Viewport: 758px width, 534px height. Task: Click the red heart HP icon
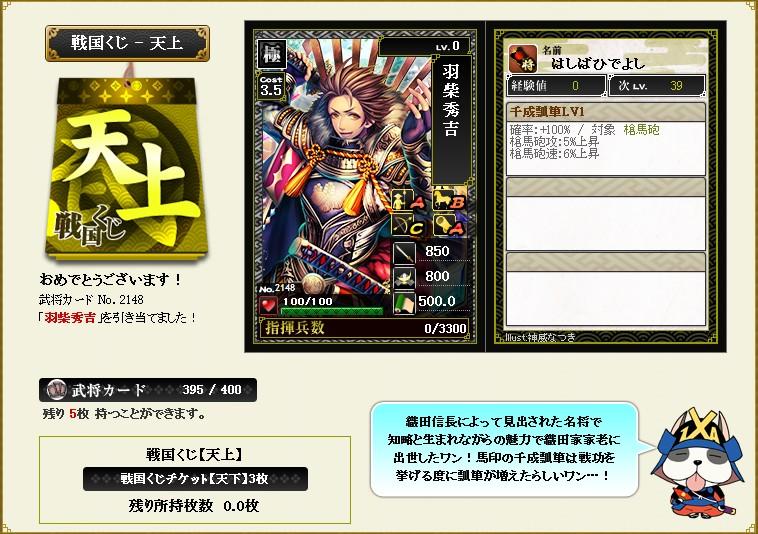click(268, 305)
